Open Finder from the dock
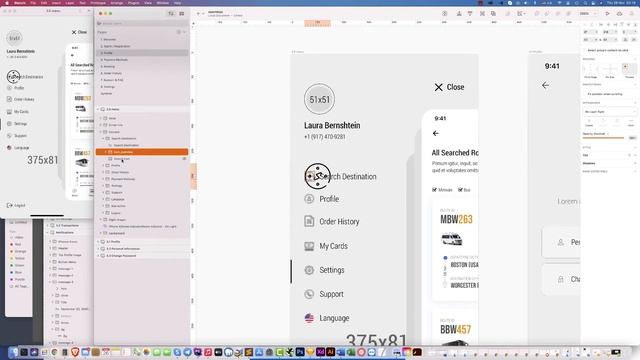The image size is (640, 360). [x=13, y=352]
